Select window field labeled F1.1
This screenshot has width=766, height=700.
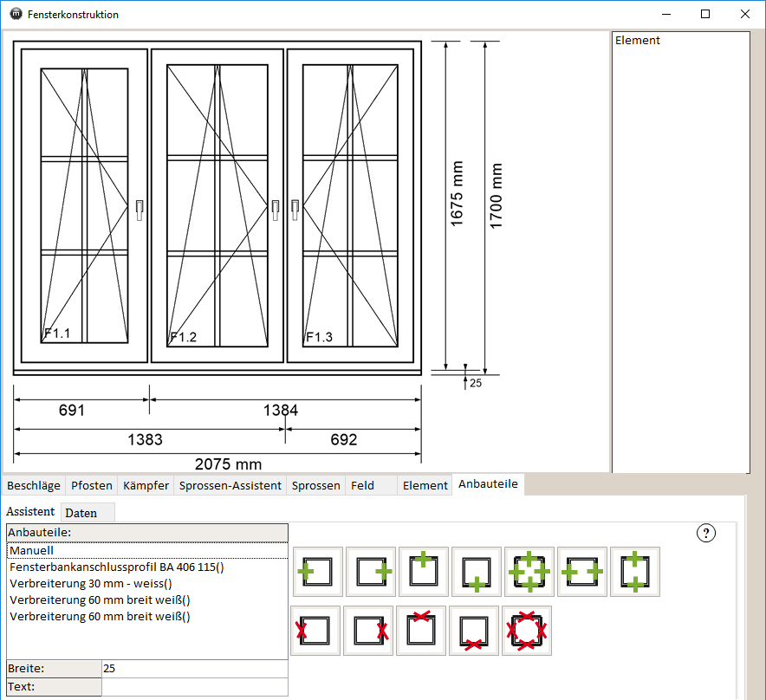(85, 205)
